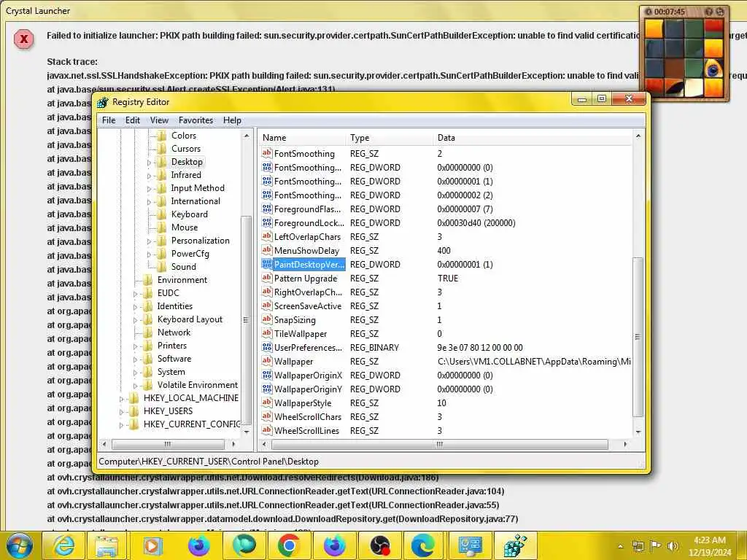Click the PaintDesktopVersion DWORD icon
The height and width of the screenshot is (560, 747).
pos(267,264)
